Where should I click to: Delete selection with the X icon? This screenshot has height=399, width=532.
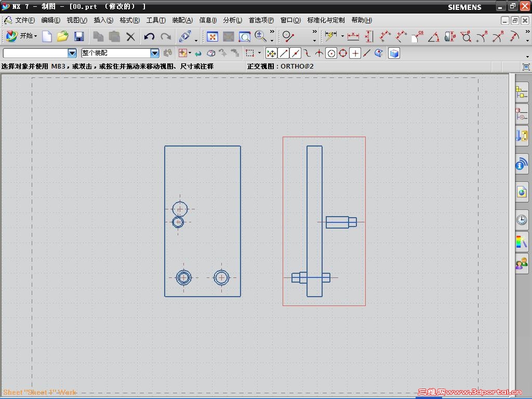[x=130, y=36]
